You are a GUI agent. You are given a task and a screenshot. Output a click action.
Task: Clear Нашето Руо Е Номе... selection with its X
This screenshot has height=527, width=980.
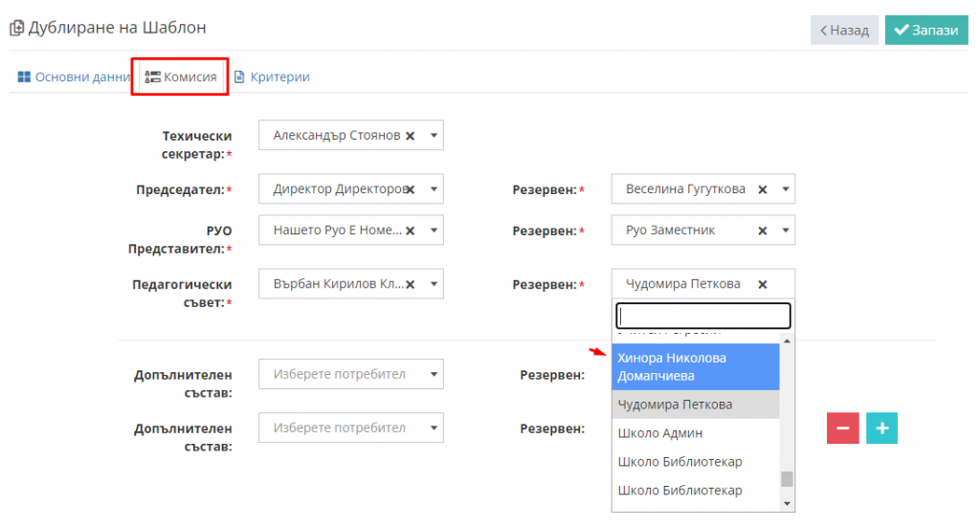(410, 231)
